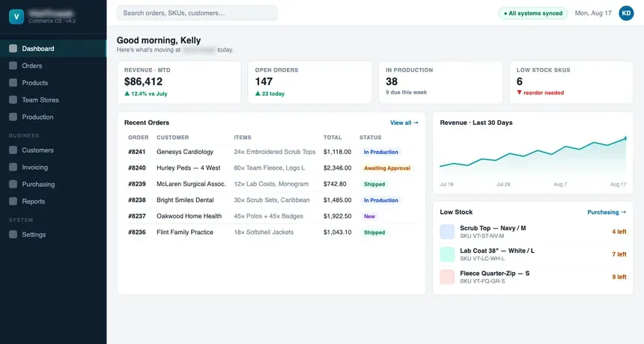The width and height of the screenshot is (644, 344).
Task: Click order number #8239
Action: point(137,184)
